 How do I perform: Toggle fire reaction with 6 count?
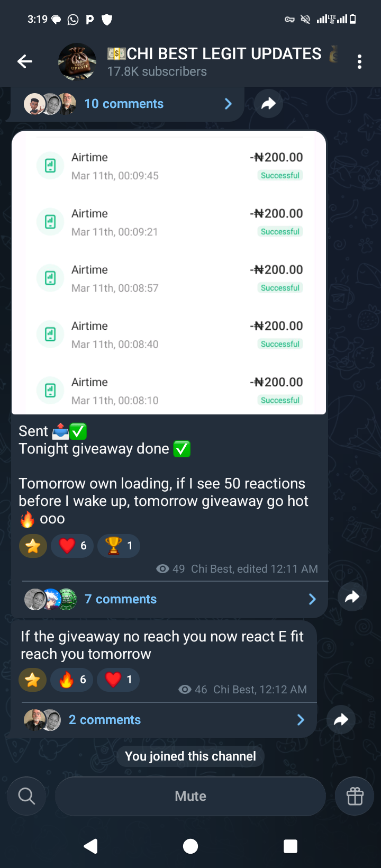72,680
